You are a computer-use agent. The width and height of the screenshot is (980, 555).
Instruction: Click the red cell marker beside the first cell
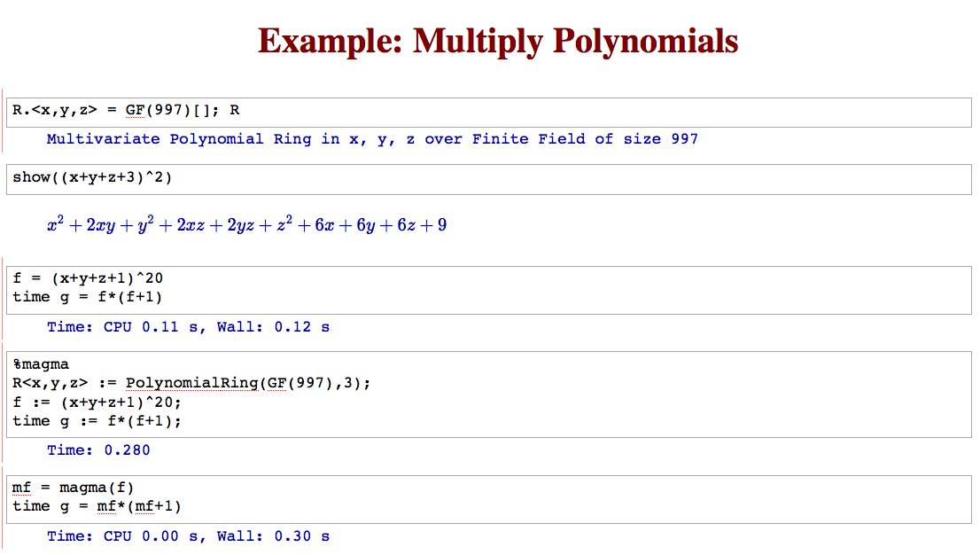click(2, 121)
